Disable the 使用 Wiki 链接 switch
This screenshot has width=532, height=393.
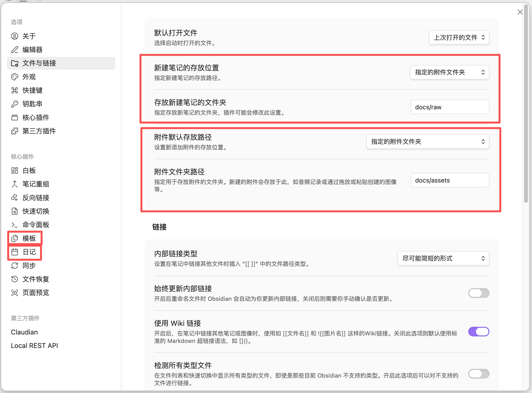(x=478, y=332)
